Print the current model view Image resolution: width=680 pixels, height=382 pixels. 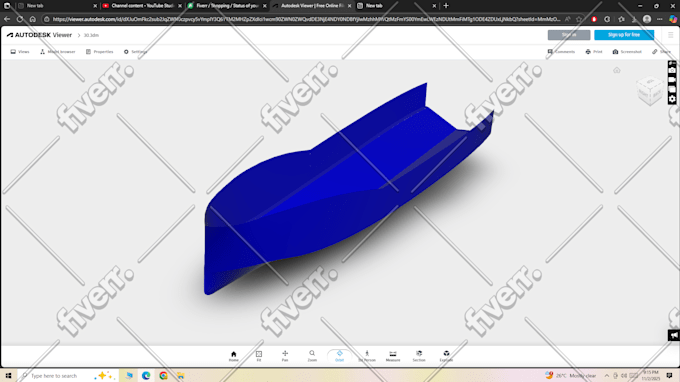594,52
